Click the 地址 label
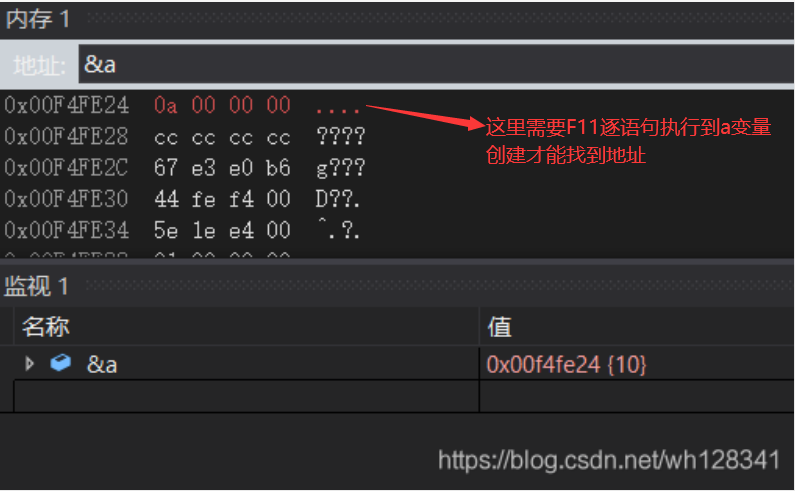 [40, 65]
